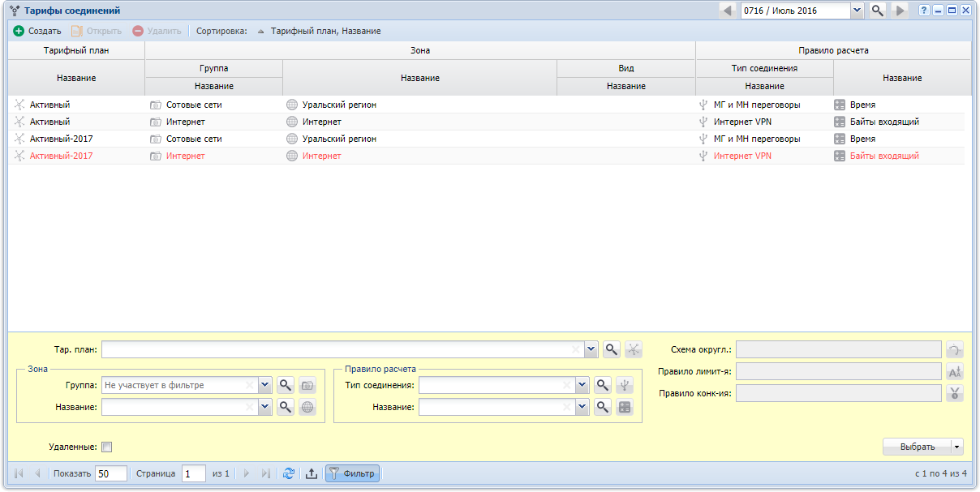Image resolution: width=980 pixels, height=492 pixels.
Task: Open the help question mark icon
Action: click(923, 11)
